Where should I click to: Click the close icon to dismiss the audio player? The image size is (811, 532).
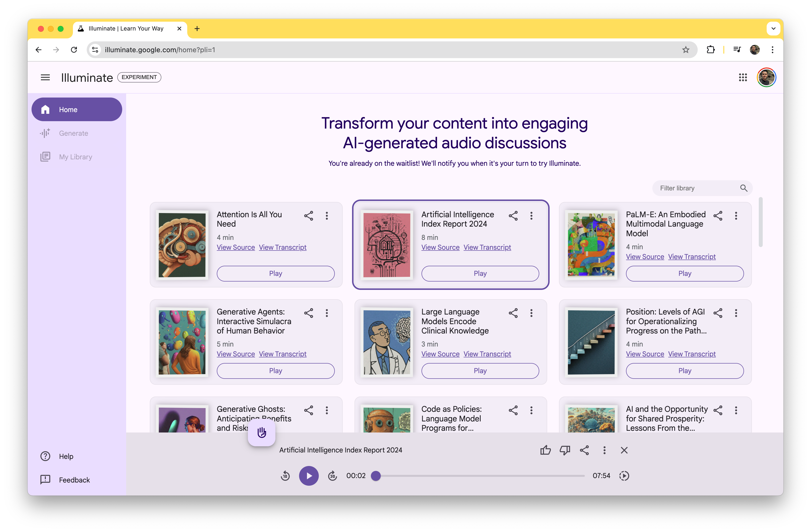(624, 450)
